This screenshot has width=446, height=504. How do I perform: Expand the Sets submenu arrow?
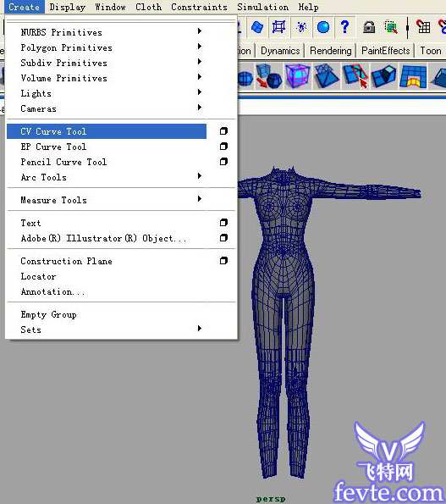point(200,328)
